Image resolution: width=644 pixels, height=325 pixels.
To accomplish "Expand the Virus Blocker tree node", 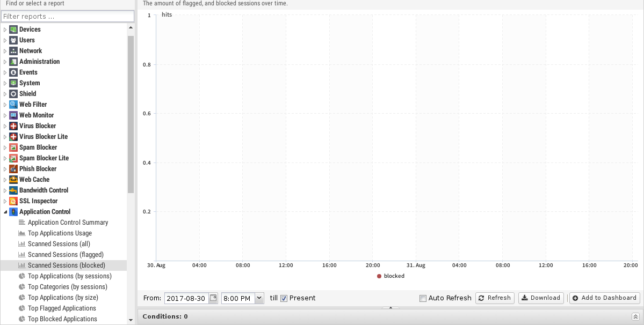I will [5, 126].
